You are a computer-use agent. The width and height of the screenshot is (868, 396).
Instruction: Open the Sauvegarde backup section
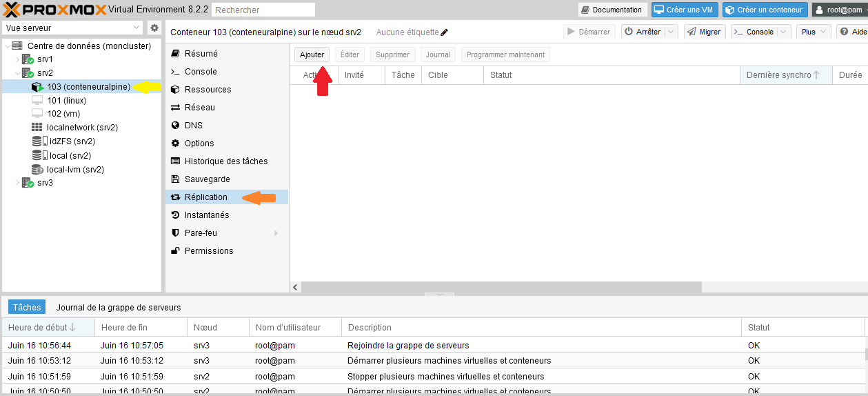point(207,179)
